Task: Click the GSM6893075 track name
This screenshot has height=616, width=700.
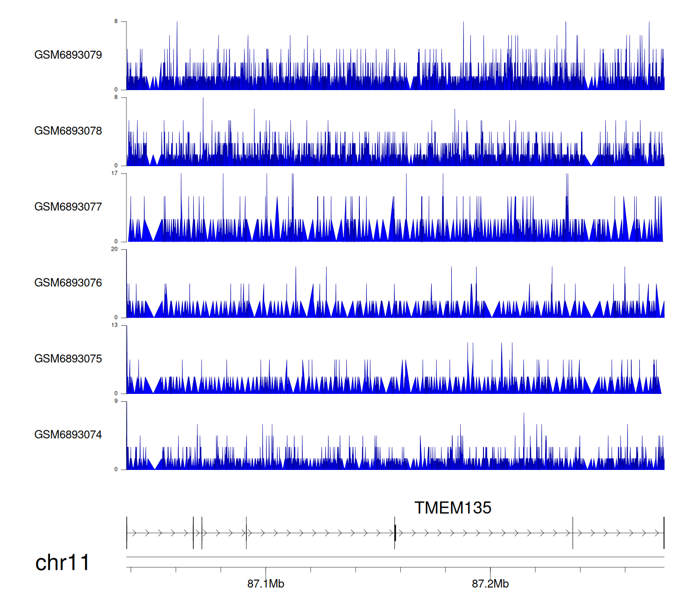Action: coord(68,359)
